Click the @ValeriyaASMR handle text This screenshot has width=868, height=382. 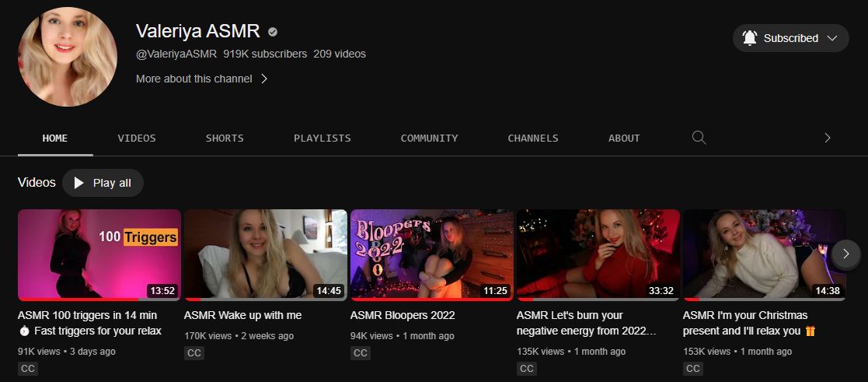pos(176,54)
